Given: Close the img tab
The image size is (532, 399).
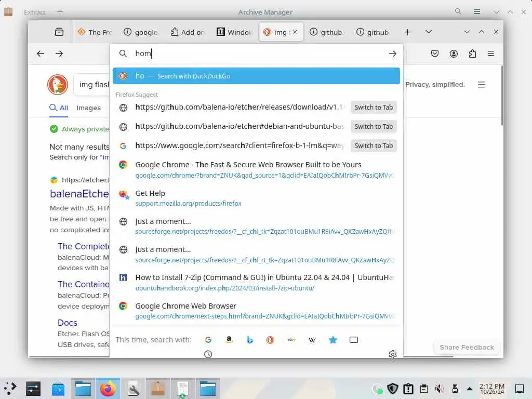Looking at the screenshot, I should coord(295,32).
